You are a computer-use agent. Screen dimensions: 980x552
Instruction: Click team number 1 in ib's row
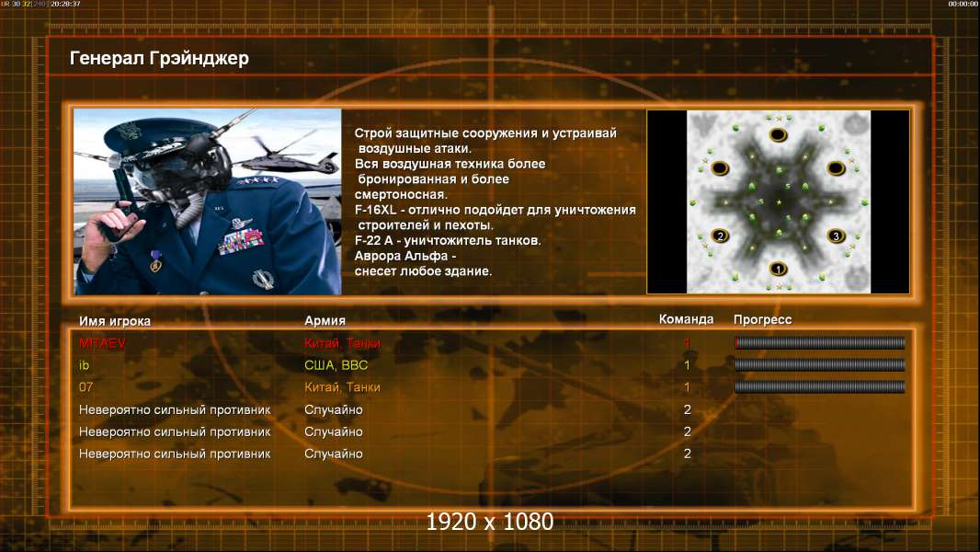(687, 365)
